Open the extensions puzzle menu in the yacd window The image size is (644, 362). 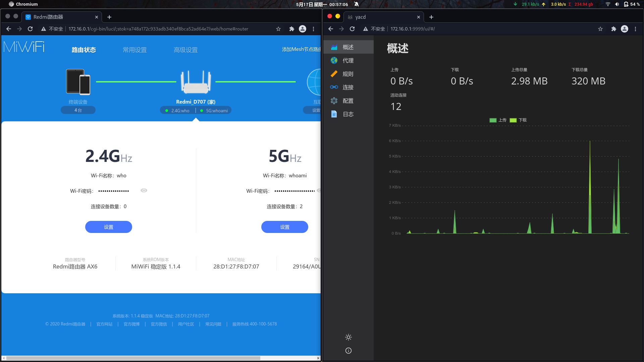pyautogui.click(x=613, y=29)
